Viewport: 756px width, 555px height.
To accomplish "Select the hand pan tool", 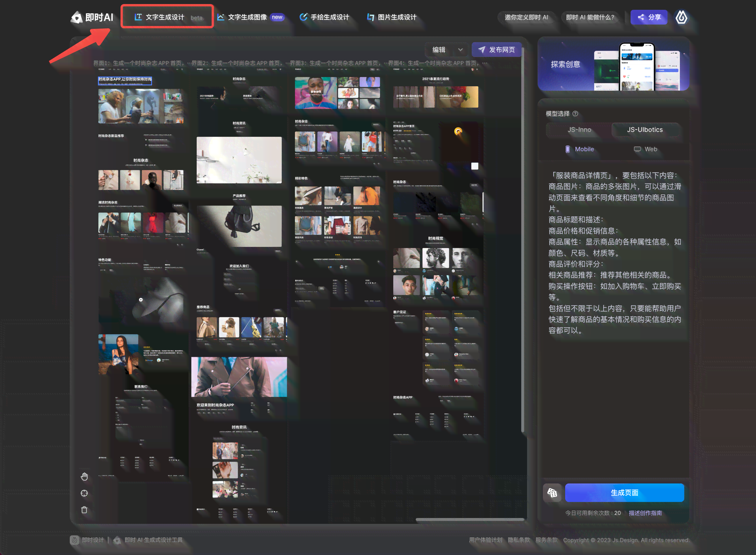I will tap(84, 476).
